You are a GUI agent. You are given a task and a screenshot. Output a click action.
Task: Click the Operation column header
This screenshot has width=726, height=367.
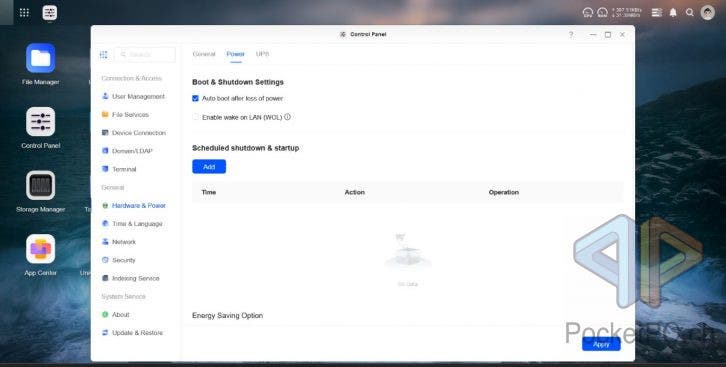click(504, 192)
